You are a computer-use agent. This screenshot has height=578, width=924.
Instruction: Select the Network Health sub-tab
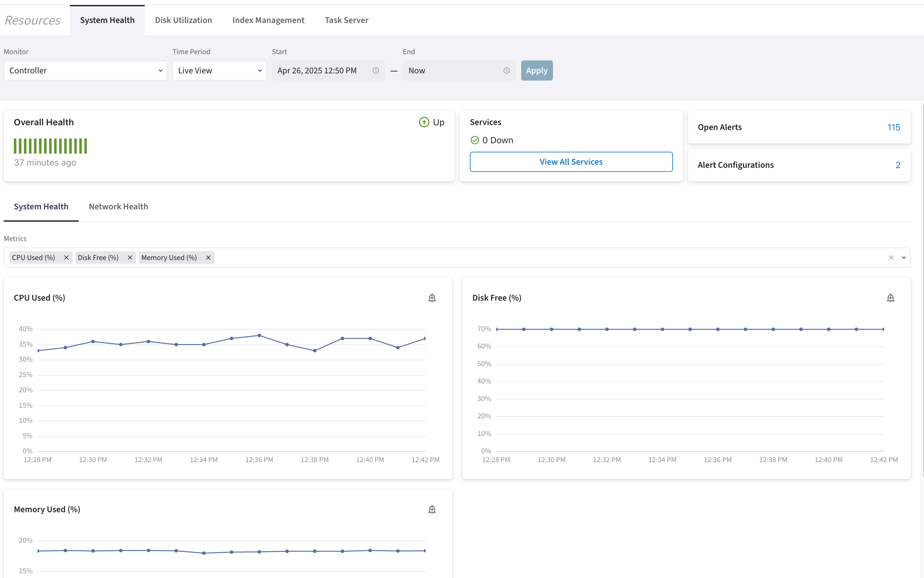click(118, 207)
